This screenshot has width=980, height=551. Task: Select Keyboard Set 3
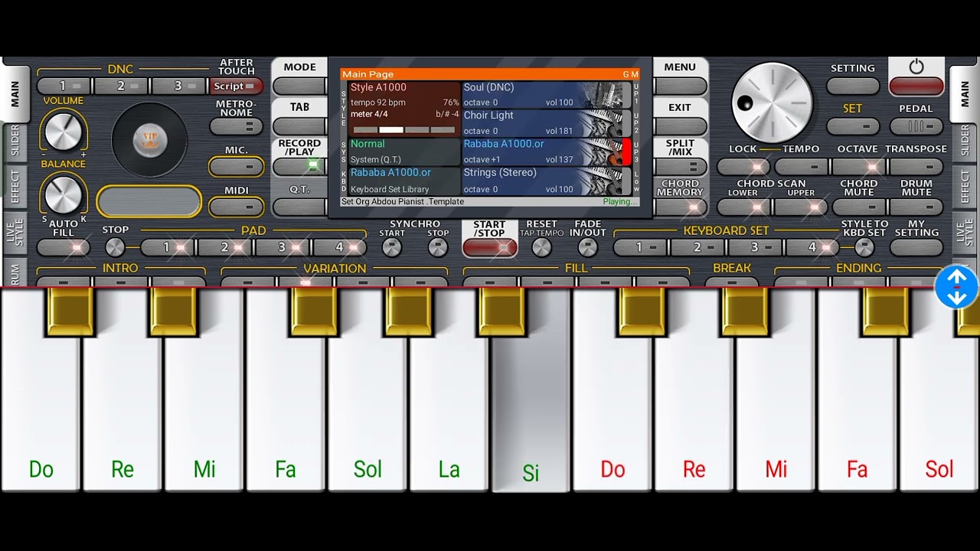756,247
